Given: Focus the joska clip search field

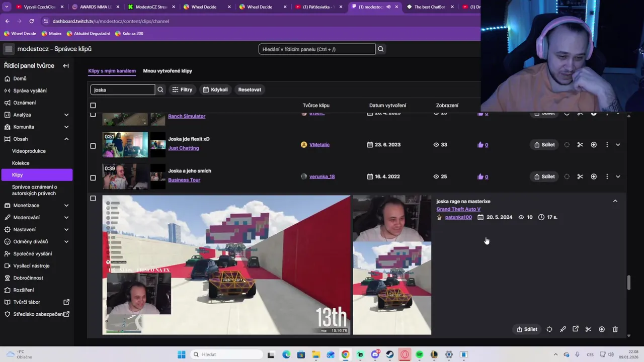Looking at the screenshot, I should point(123,89).
